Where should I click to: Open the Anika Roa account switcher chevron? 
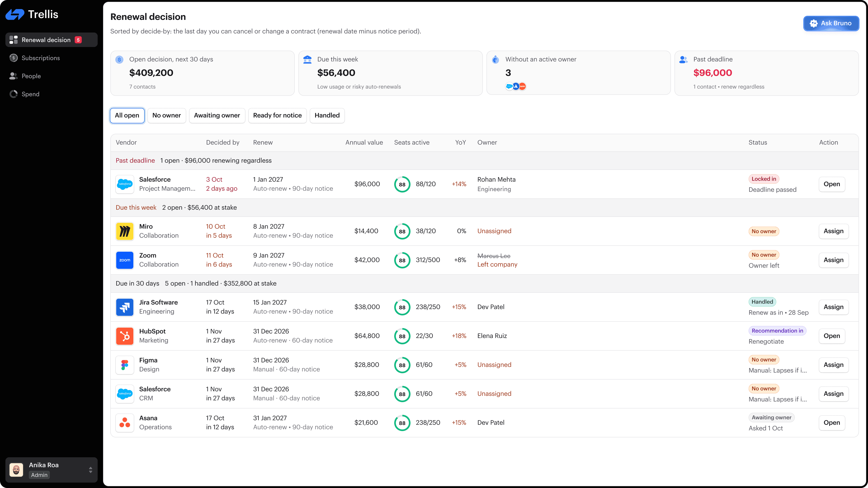(x=90, y=470)
